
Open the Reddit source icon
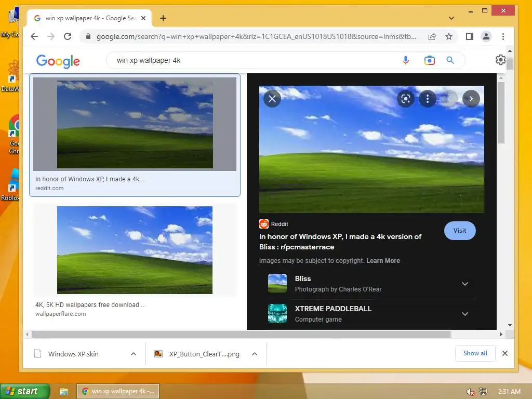[x=263, y=224]
